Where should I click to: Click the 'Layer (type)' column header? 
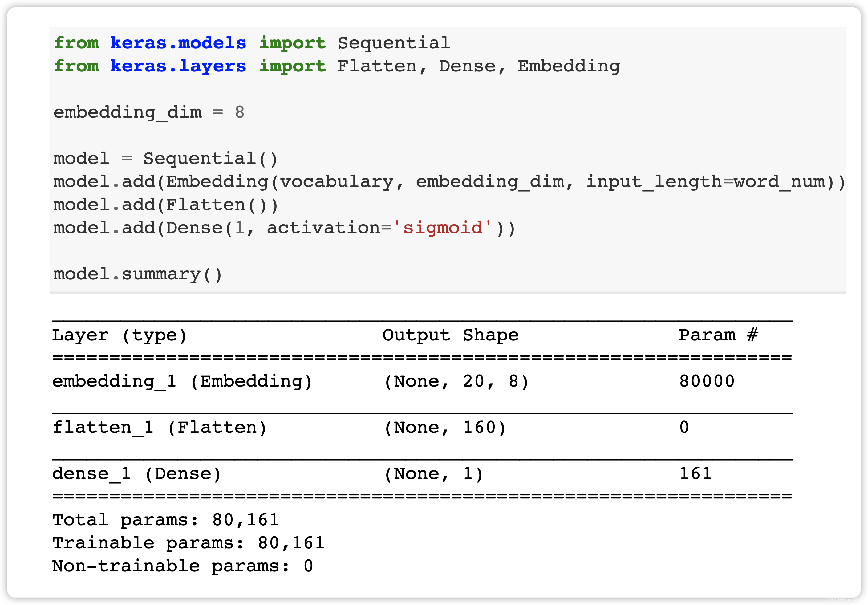point(120,335)
